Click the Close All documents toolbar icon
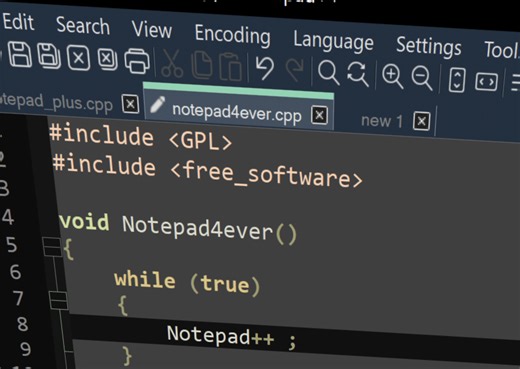Viewport: 520px width, 369px height. (x=107, y=59)
